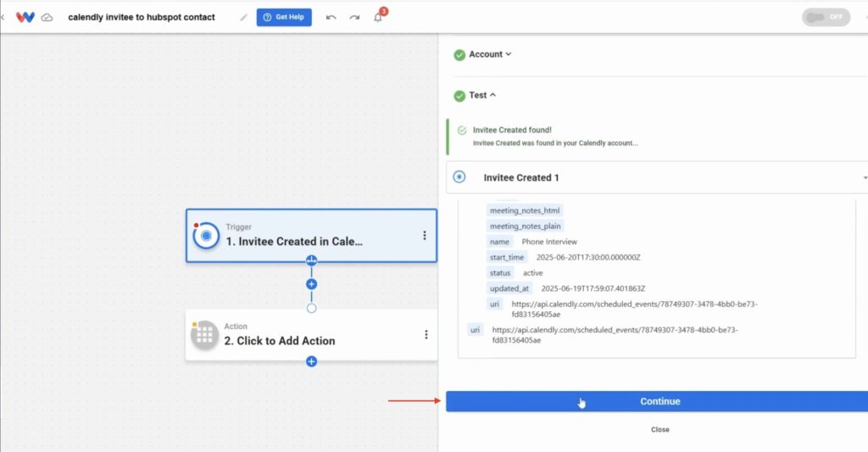868x452 pixels.
Task: Click the connector circle above the action step
Action: click(x=311, y=308)
